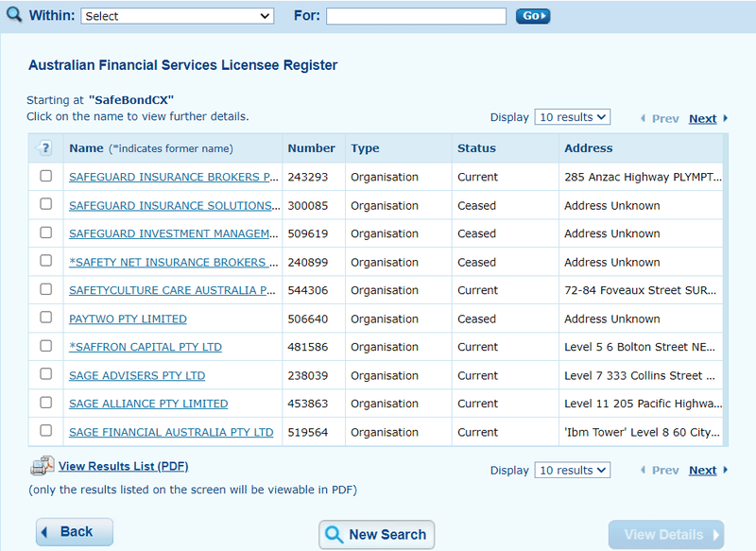
Task: Click the Back button
Action: [x=75, y=532]
